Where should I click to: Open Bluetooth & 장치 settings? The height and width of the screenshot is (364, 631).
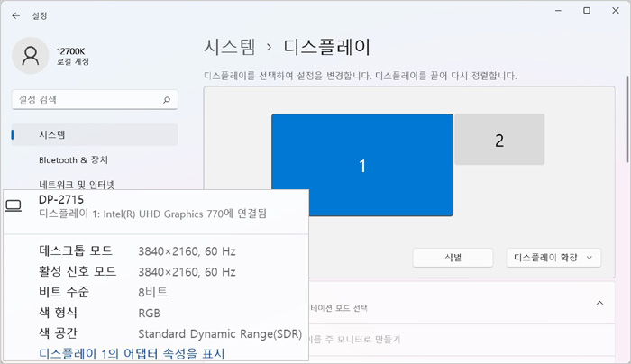(73, 160)
